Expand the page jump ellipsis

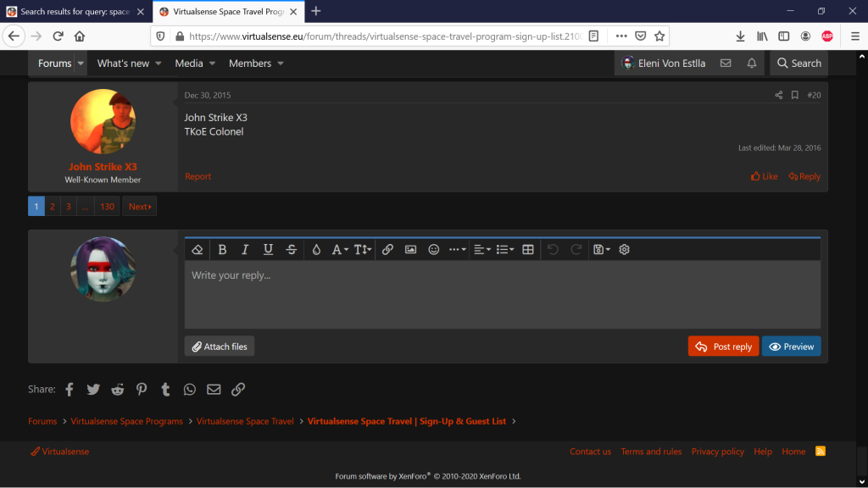[x=86, y=207]
